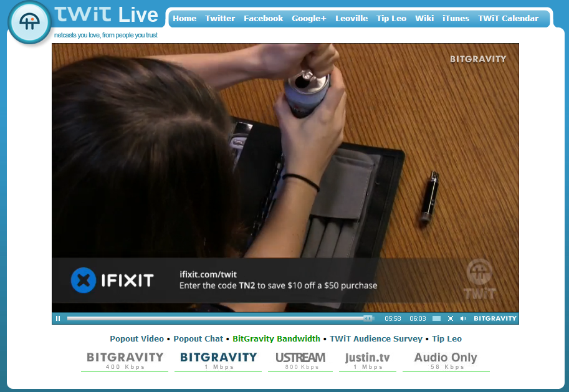This screenshot has height=392, width=569.
Task: Open the Popout Chat link
Action: (198, 339)
